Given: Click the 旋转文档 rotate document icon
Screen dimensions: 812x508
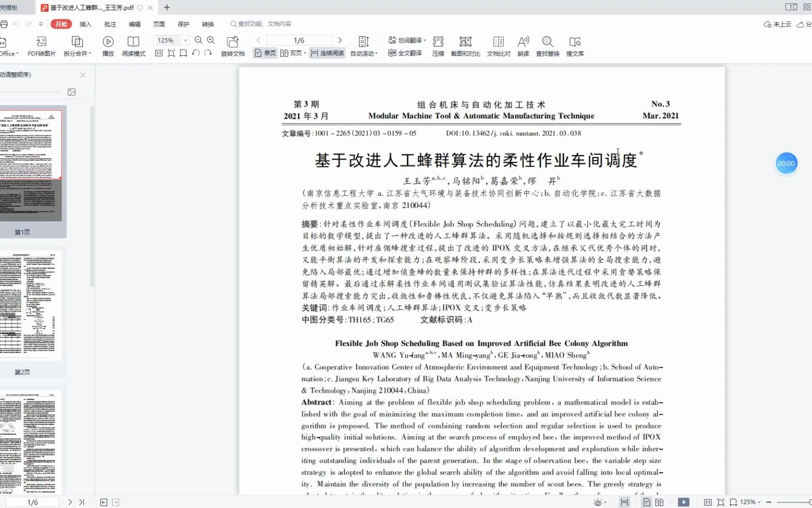Looking at the screenshot, I should tap(233, 47).
